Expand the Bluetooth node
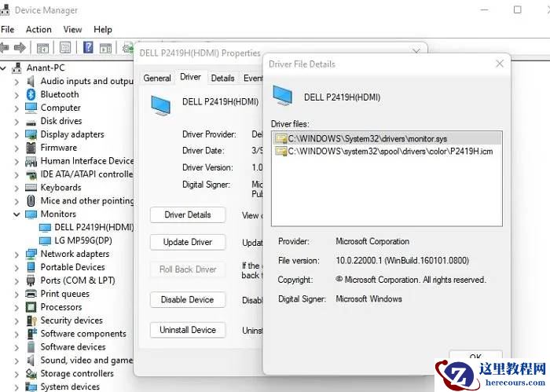550x392 pixels. click(x=16, y=95)
